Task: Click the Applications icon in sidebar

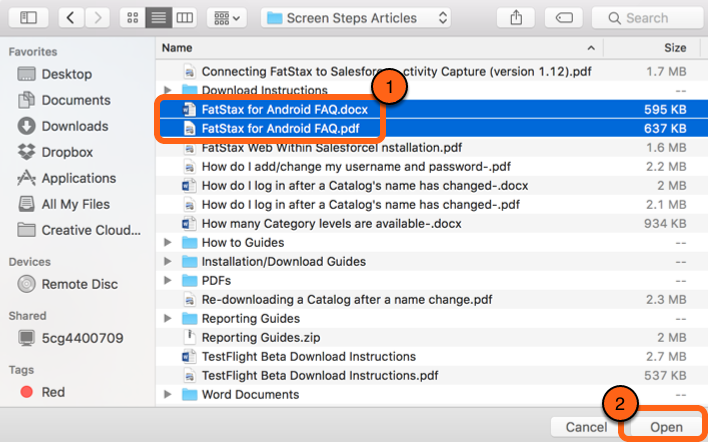Action: click(26, 178)
